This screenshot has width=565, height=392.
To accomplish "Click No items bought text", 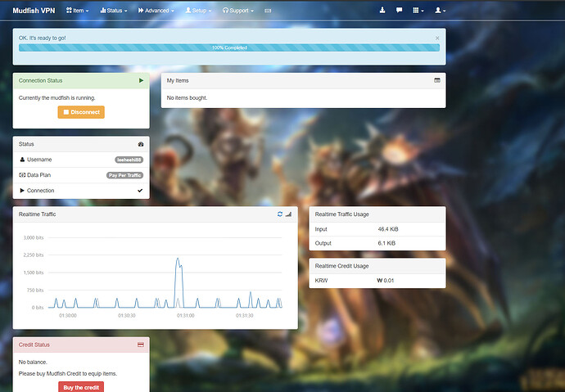I will point(187,98).
